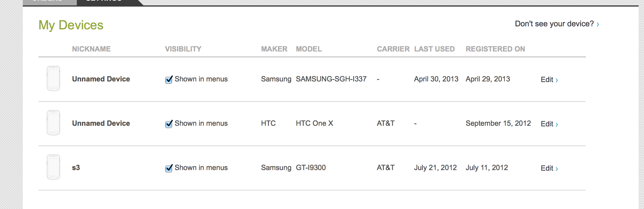Click the Unnamed Device nickname for HTC

click(x=101, y=123)
